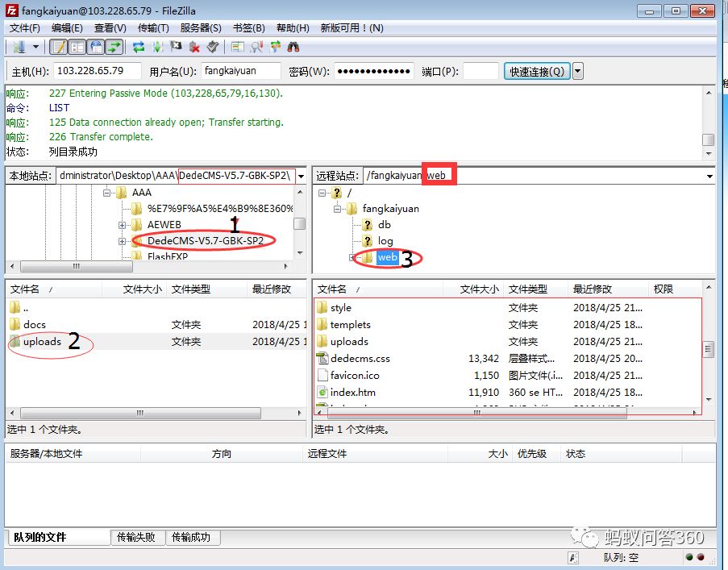Open the 查看(V) menu
The height and width of the screenshot is (570, 728).
pyautogui.click(x=110, y=28)
